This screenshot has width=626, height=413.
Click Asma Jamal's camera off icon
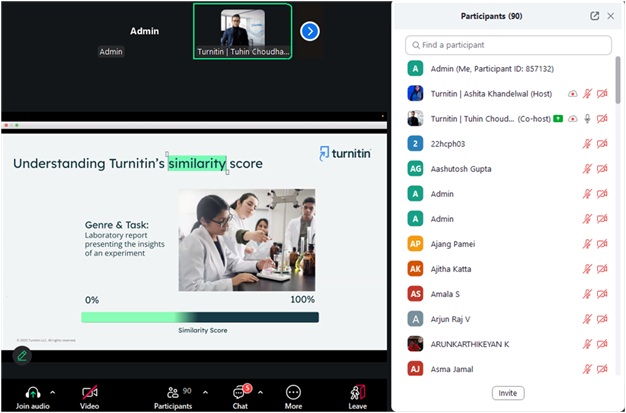[602, 369]
